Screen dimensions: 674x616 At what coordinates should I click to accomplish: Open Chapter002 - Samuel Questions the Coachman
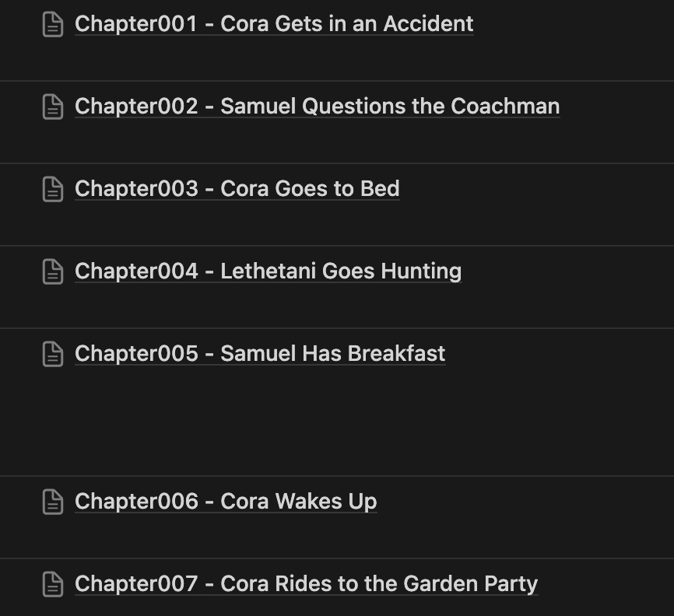click(x=317, y=107)
